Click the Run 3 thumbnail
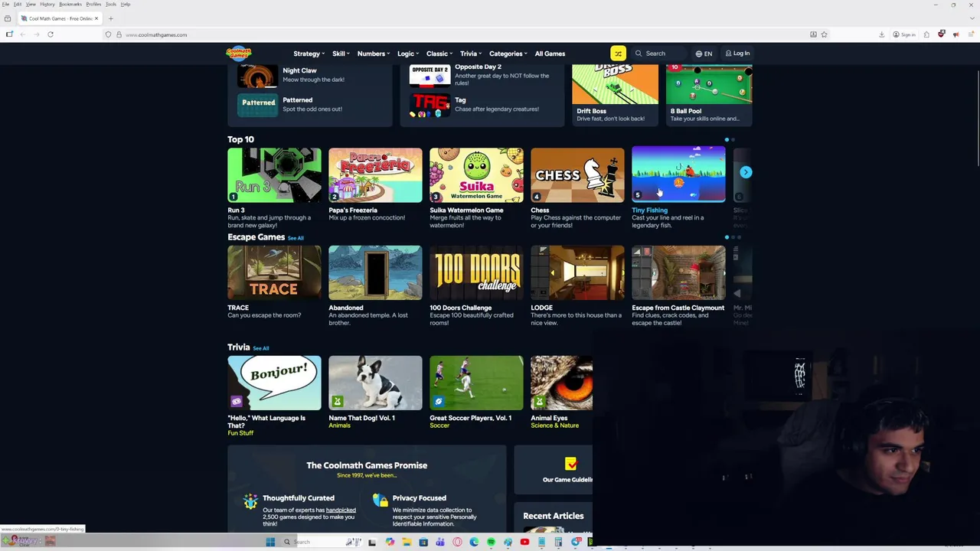This screenshot has width=980, height=551. (274, 175)
